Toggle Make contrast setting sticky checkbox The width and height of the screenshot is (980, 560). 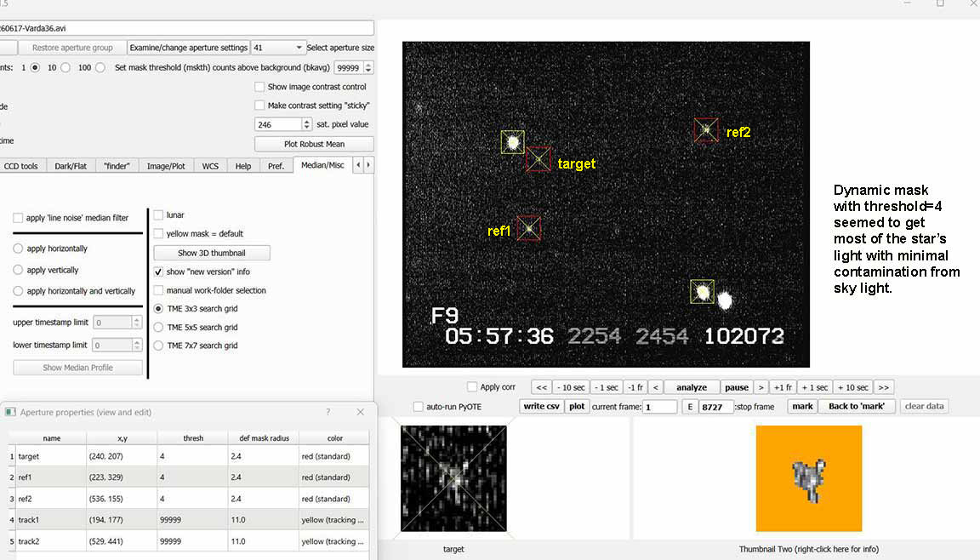(x=259, y=106)
